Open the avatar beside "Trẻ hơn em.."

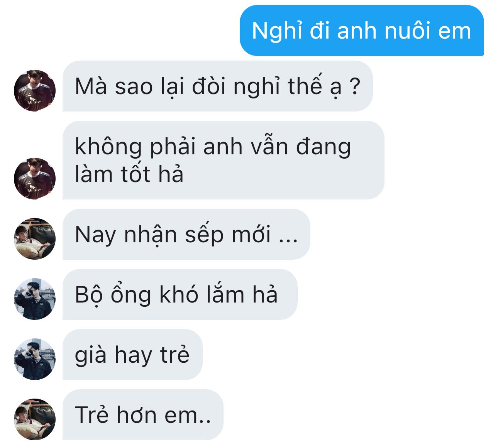(x=35, y=419)
